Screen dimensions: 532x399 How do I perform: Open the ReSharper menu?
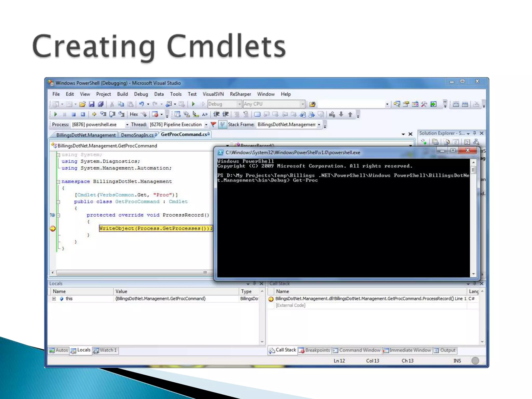[x=240, y=94]
